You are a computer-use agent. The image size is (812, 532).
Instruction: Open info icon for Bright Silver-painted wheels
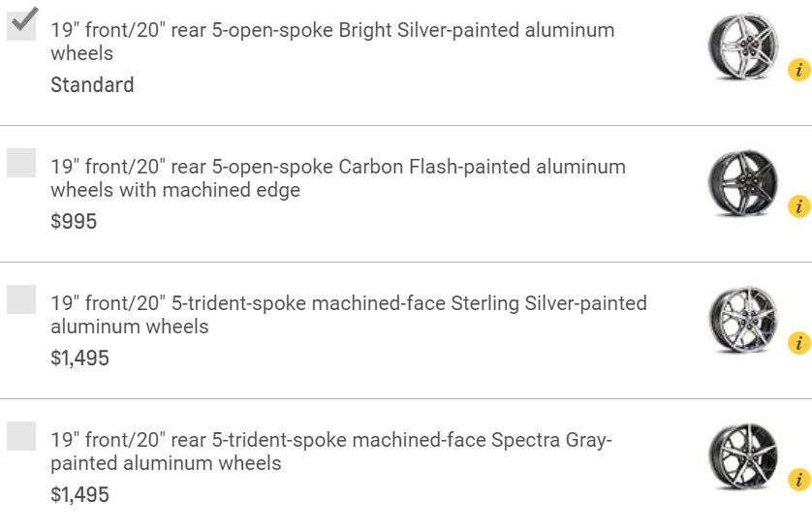coord(799,70)
